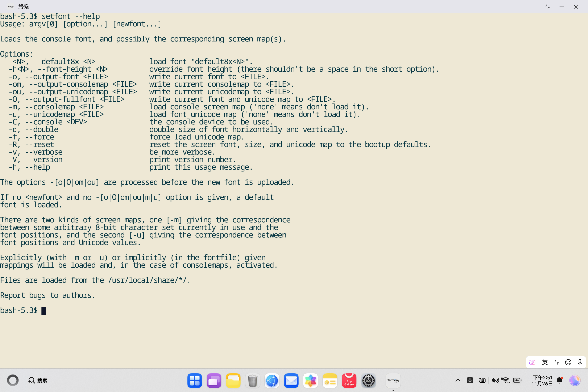Click at the bash terminal prompt cursor
Screen dimensions: 588x392
(x=44, y=311)
